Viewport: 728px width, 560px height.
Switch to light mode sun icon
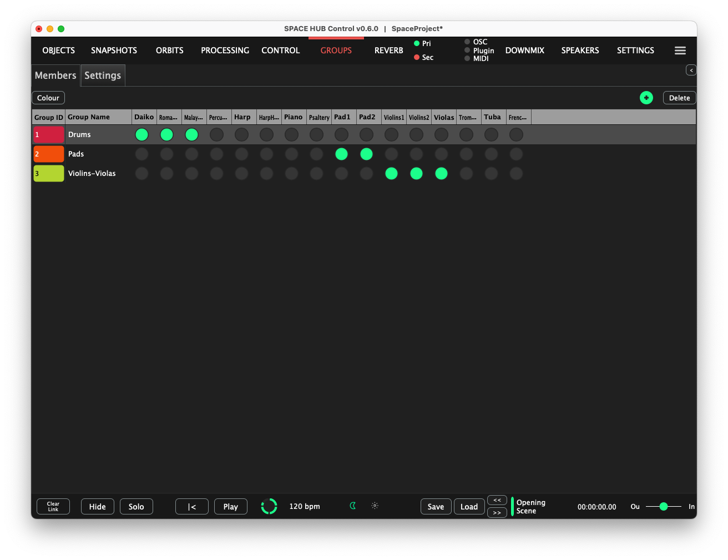coord(375,506)
